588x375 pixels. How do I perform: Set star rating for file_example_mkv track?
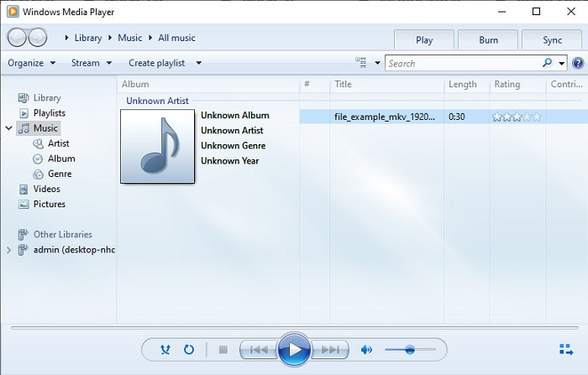point(517,117)
